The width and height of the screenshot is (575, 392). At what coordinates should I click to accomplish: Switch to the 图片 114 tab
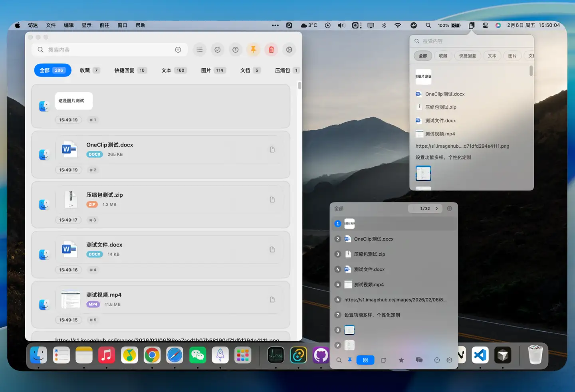[x=213, y=70]
